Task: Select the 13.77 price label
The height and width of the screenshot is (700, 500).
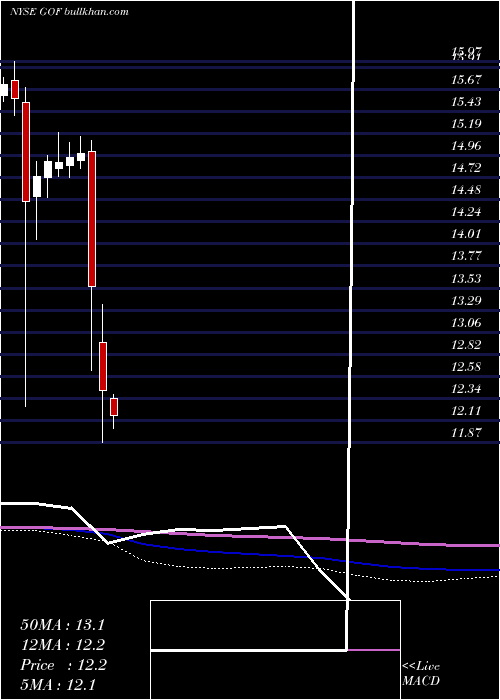Action: (x=467, y=256)
